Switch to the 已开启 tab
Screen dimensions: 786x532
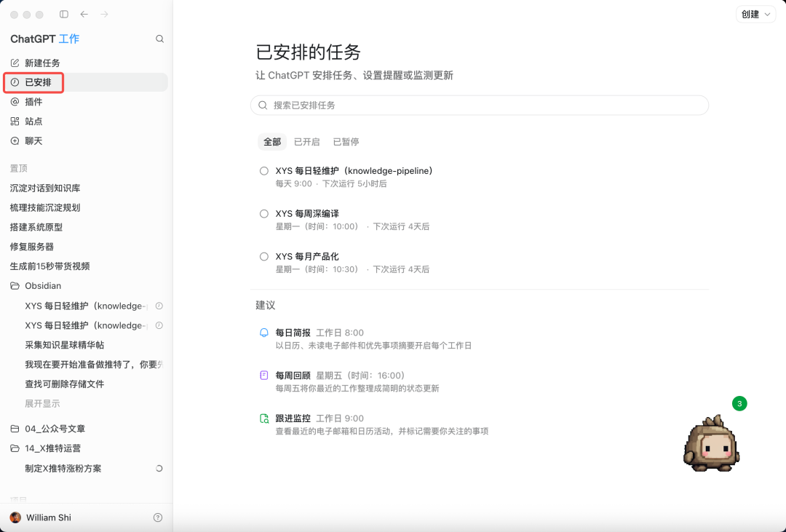point(307,142)
